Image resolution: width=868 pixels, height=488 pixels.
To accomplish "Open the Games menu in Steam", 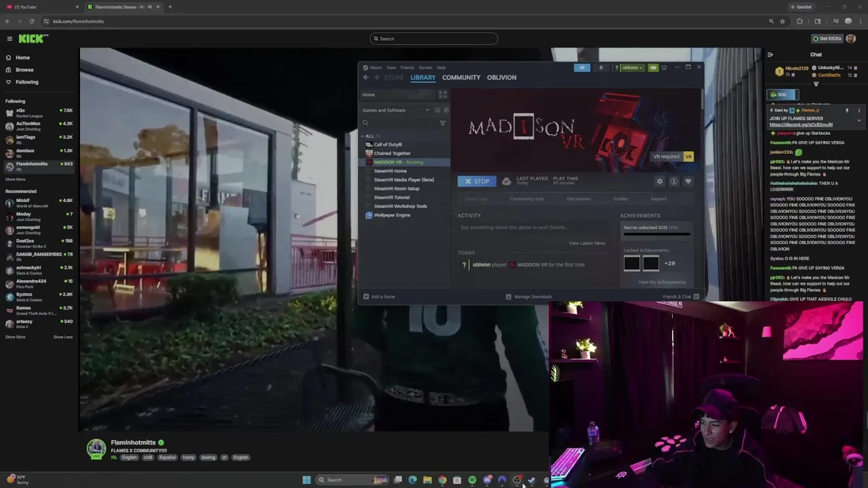I will [425, 68].
